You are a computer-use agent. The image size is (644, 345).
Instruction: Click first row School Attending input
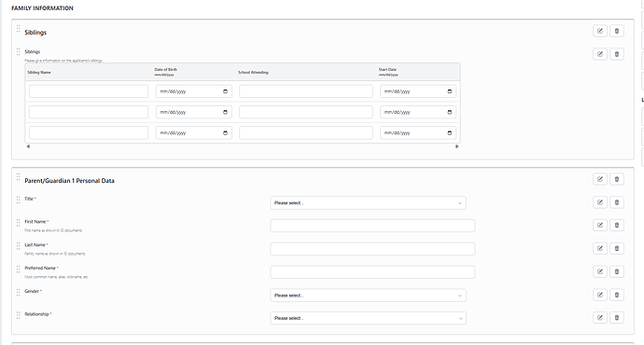[306, 91]
